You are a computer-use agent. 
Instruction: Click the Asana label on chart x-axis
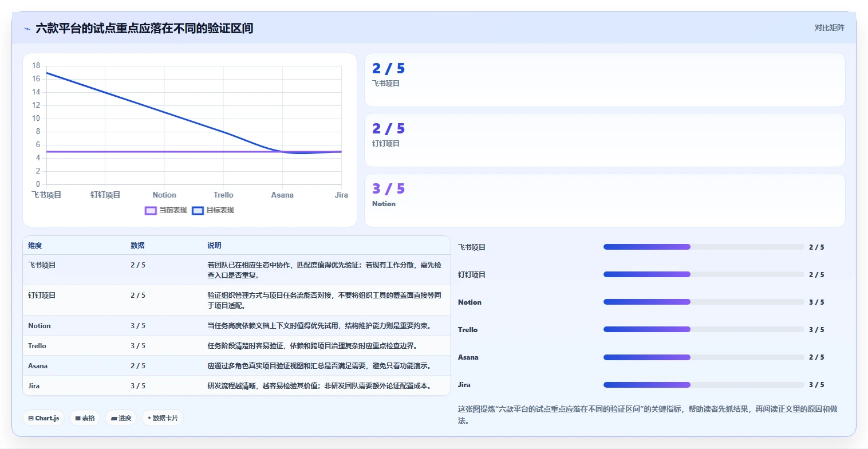[x=282, y=195]
